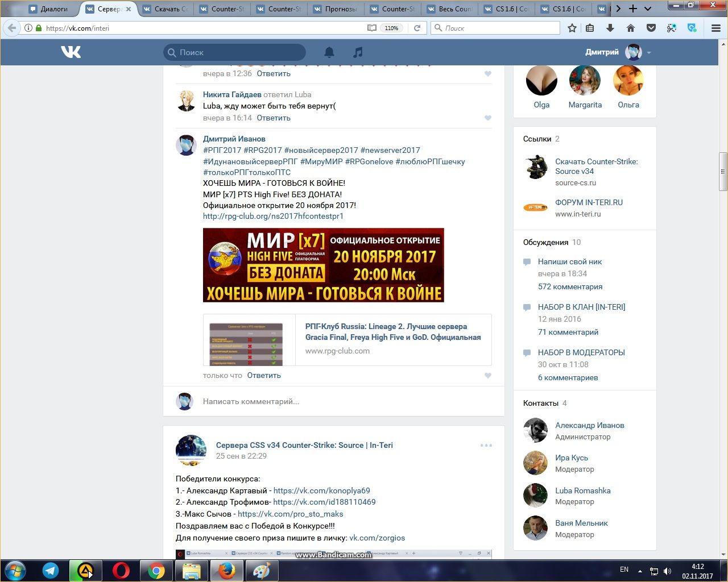Open Александр Иванов's contact profile
The height and width of the screenshot is (582, 728).
pos(590,426)
